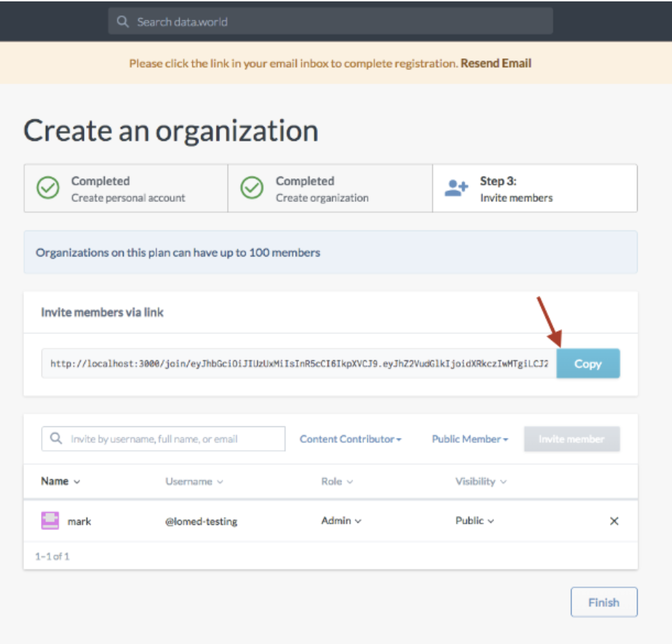Select the Step 3 Invite members tab
The height and width of the screenshot is (644, 672).
pos(535,188)
